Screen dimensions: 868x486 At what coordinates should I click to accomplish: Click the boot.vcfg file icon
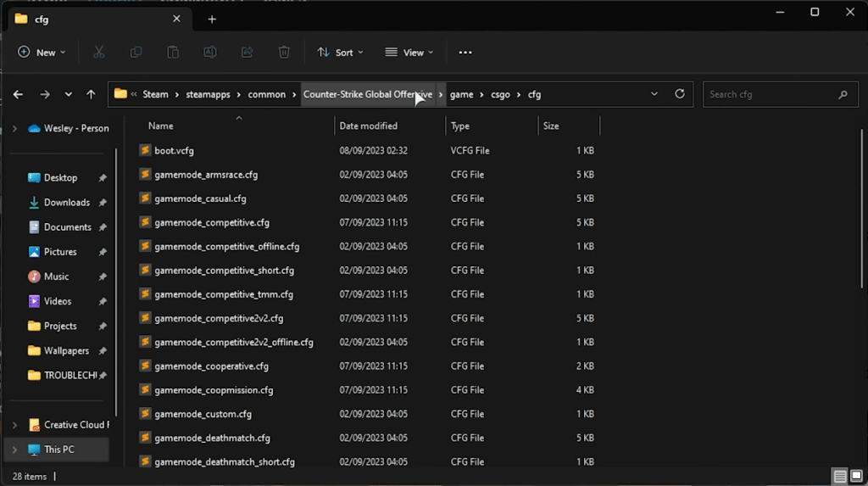145,150
